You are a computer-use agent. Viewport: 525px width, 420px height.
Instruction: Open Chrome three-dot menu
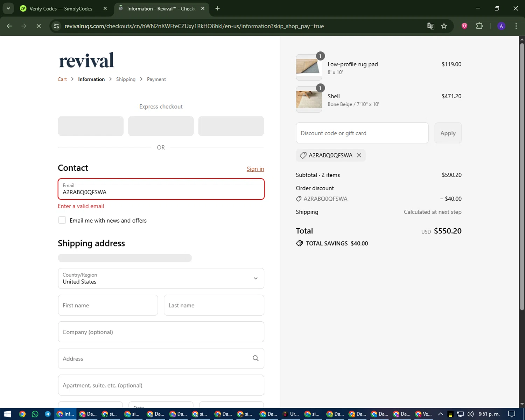point(516,26)
